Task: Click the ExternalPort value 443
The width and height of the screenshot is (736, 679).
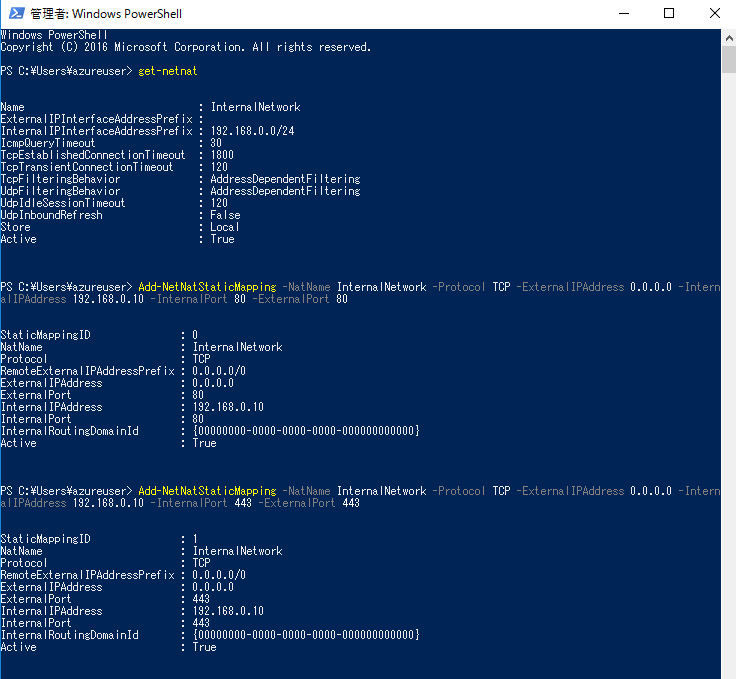Action: click(201, 599)
